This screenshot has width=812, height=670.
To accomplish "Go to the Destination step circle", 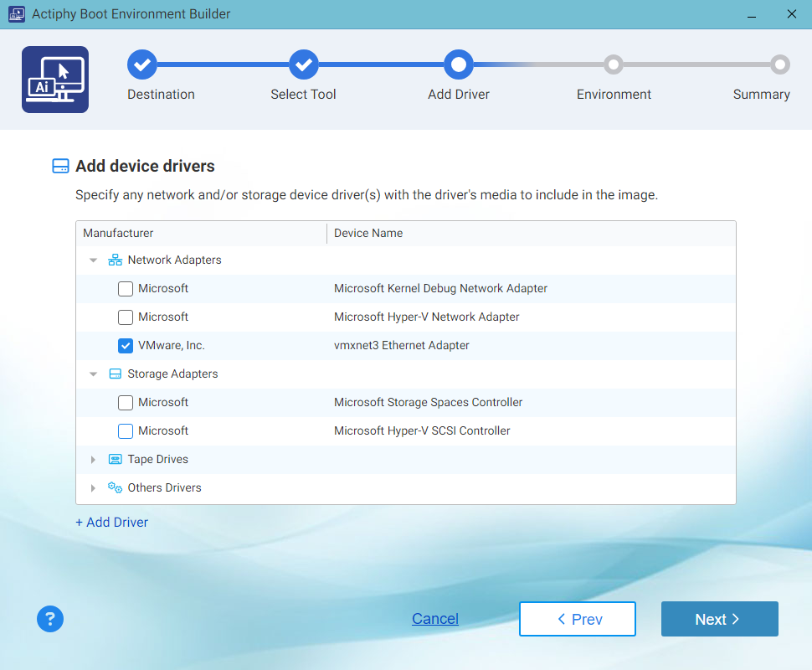I will pos(142,64).
